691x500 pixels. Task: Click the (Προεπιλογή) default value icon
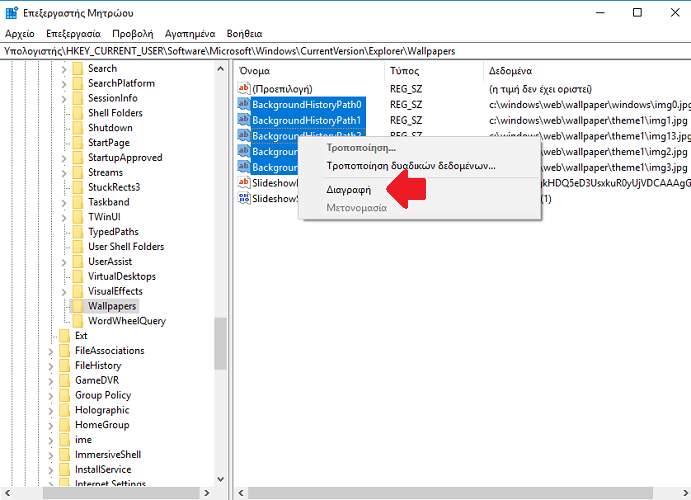(x=243, y=89)
